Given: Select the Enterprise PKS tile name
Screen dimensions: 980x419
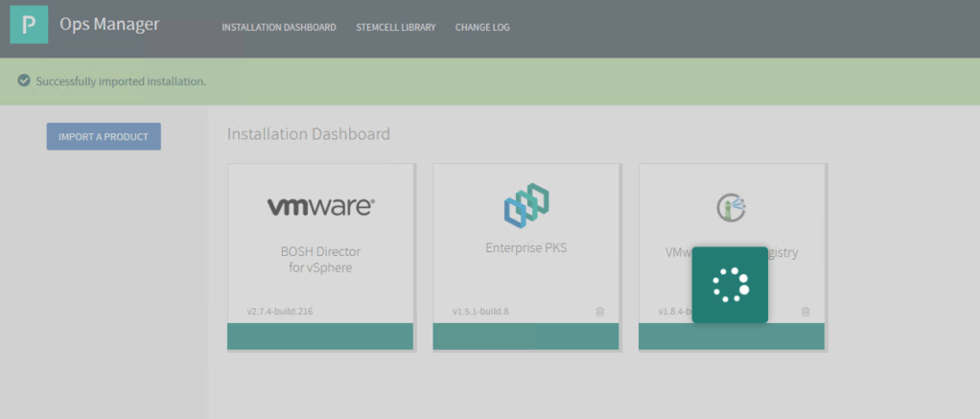Looking at the screenshot, I should [x=525, y=248].
